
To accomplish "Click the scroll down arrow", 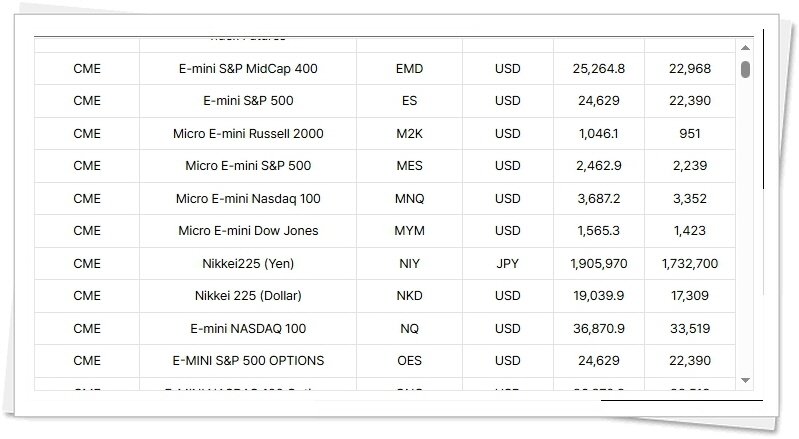I will click(745, 381).
